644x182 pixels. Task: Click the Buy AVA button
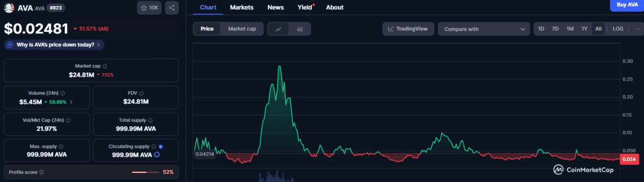[627, 5]
